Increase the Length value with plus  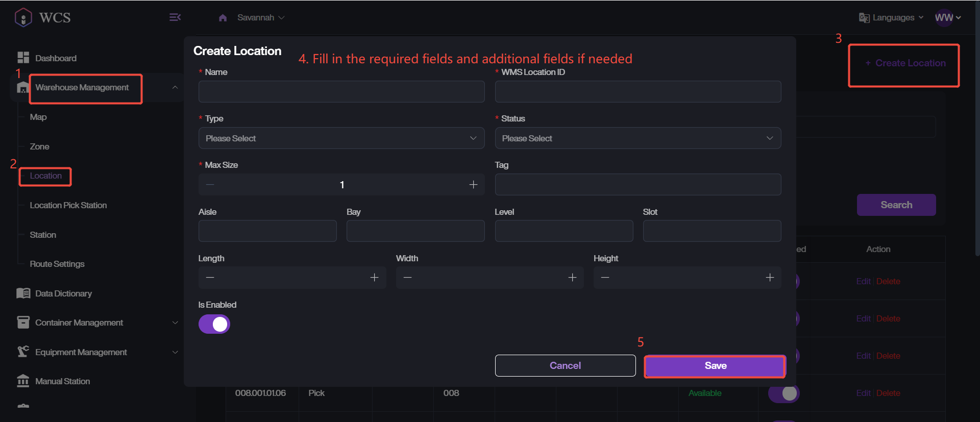point(374,278)
